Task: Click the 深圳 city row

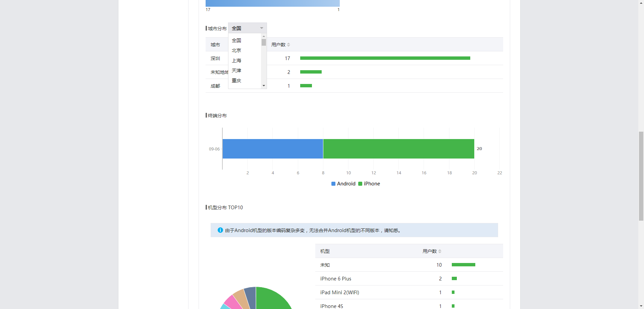Action: point(354,58)
